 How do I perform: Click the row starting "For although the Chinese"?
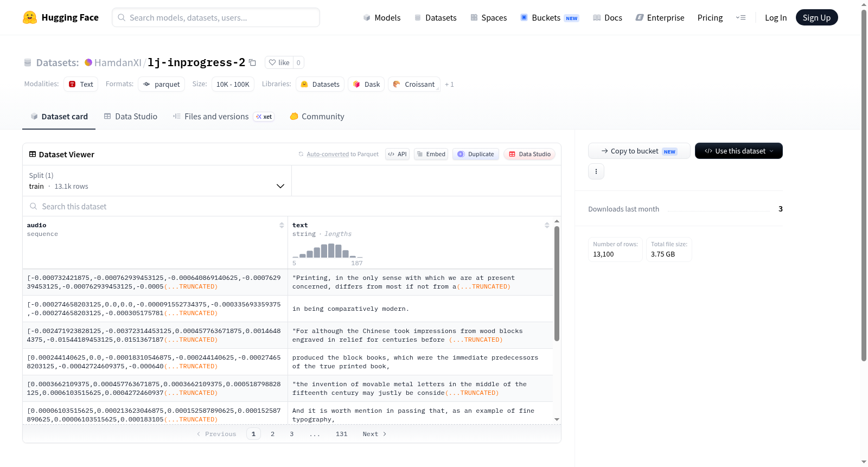[x=420, y=335]
